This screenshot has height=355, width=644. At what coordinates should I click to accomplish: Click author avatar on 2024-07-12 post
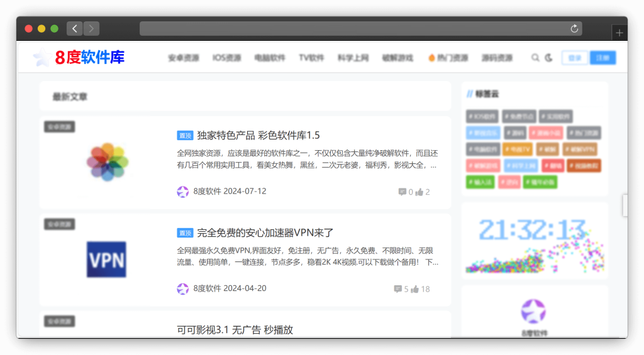click(x=183, y=192)
